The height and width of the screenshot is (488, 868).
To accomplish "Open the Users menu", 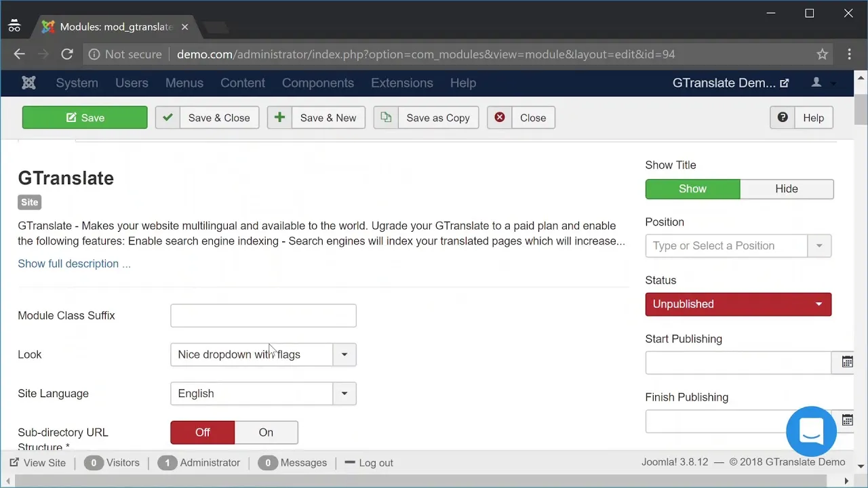I will pyautogui.click(x=132, y=83).
